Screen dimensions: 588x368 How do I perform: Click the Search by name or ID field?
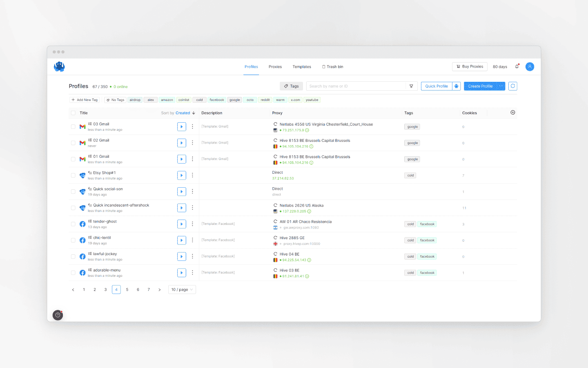click(356, 86)
